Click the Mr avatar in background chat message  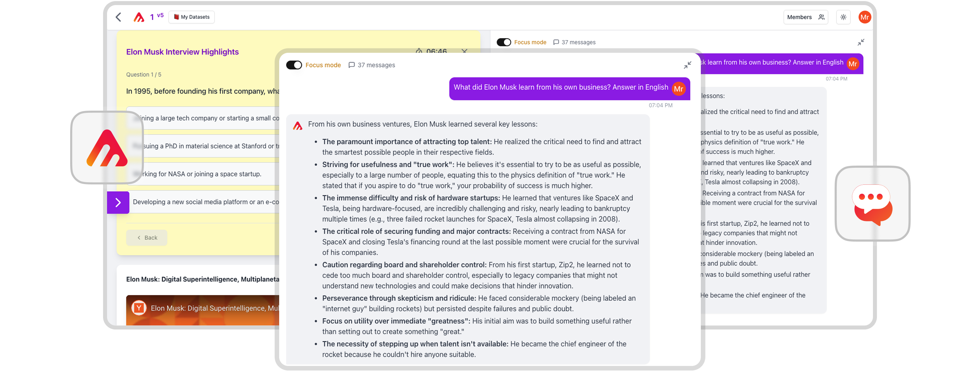[853, 64]
